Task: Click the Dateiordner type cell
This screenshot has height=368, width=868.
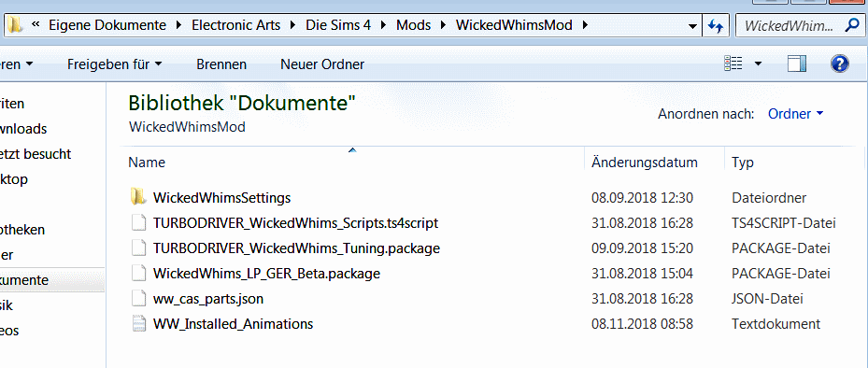Action: click(x=769, y=198)
